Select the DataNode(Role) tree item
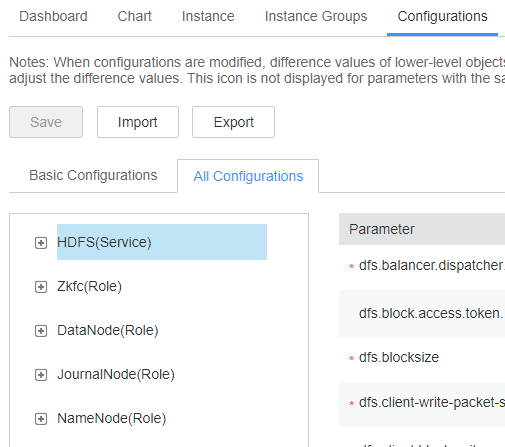This screenshot has width=505, height=447. tap(108, 330)
